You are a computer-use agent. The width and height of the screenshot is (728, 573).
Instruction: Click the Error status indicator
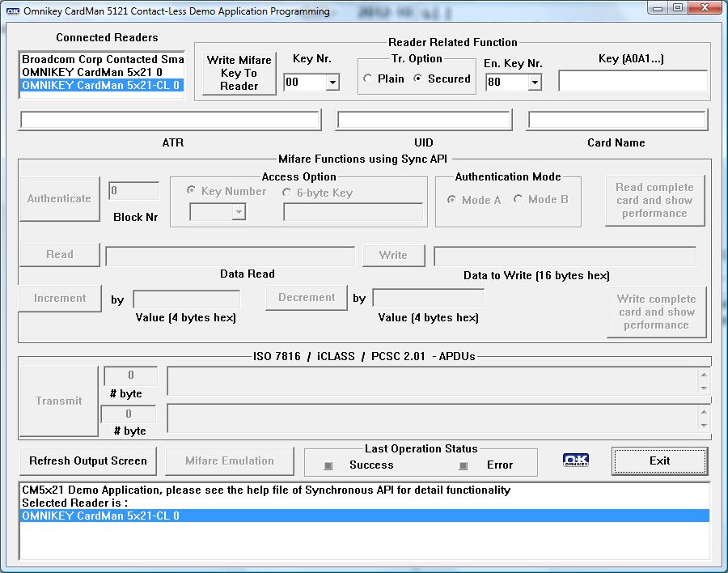tap(463, 465)
